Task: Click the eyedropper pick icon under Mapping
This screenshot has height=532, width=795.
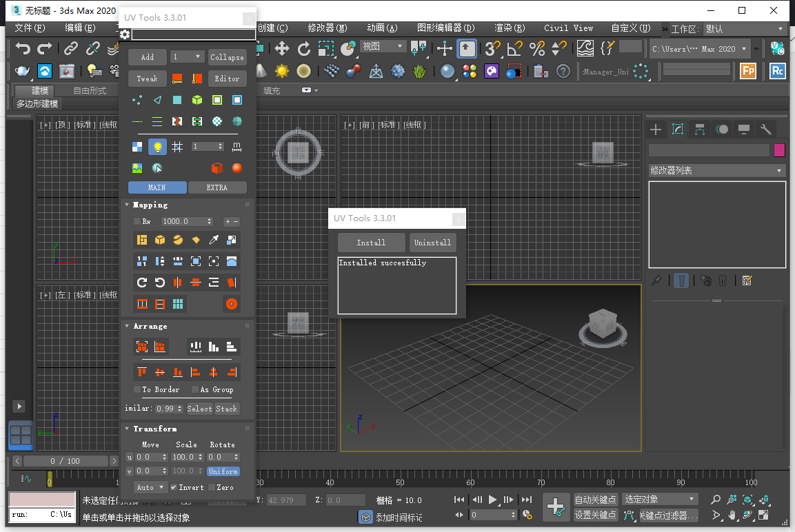Action: [214, 239]
